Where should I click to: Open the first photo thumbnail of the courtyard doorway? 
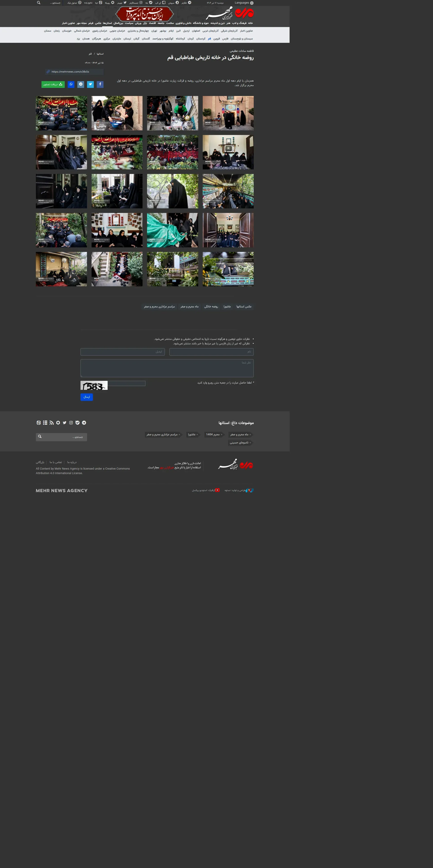pyautogui.click(x=228, y=113)
